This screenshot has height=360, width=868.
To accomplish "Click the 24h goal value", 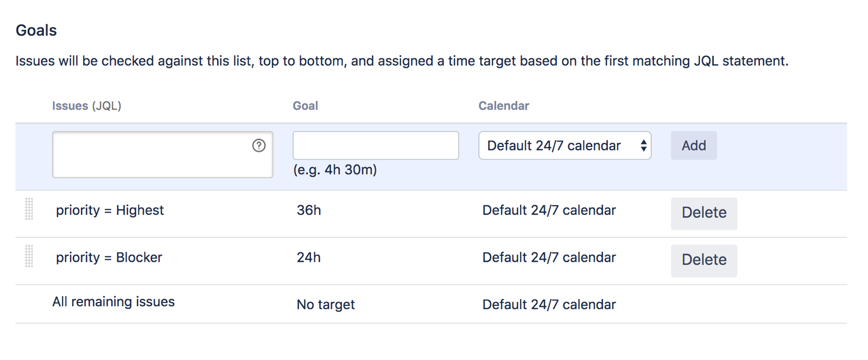I will click(309, 258).
